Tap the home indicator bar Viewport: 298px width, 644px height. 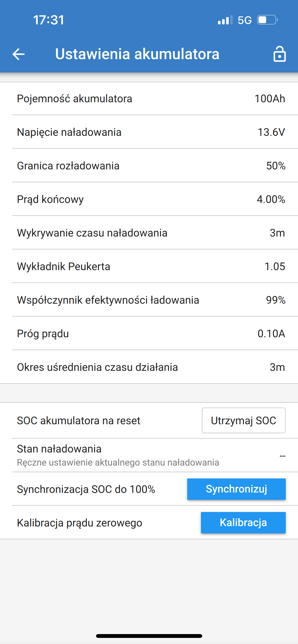tap(149, 636)
